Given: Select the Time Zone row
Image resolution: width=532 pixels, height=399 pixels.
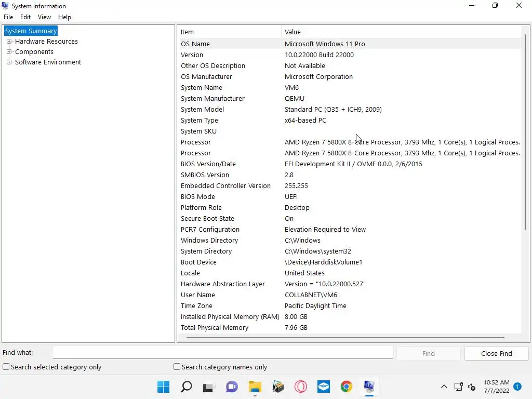Looking at the screenshot, I should click(350, 305).
